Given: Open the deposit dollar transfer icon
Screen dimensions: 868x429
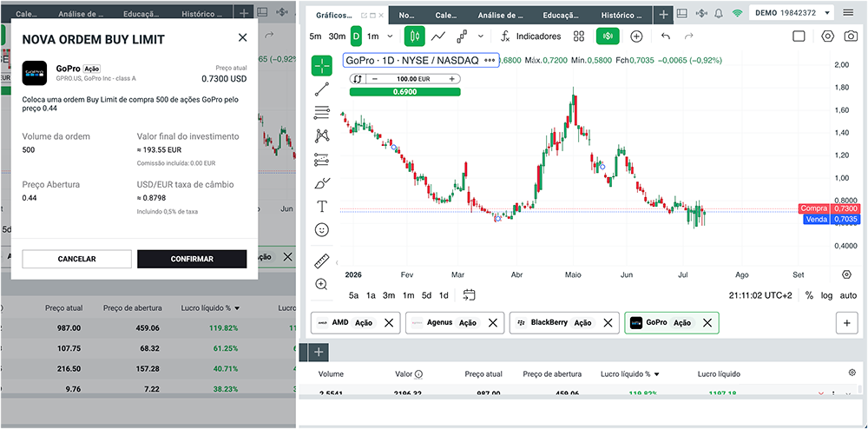Looking at the screenshot, I should point(701,13).
